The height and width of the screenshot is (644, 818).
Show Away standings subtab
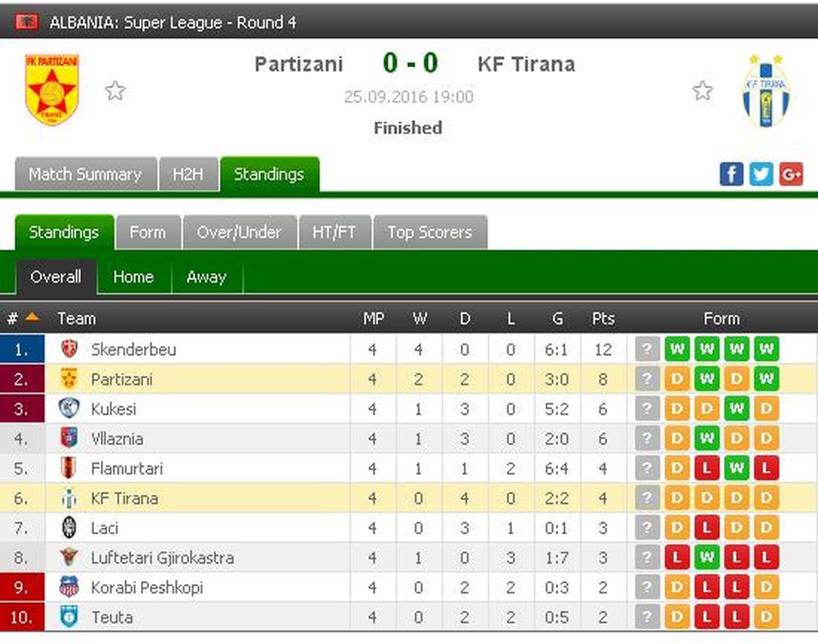coord(207,277)
